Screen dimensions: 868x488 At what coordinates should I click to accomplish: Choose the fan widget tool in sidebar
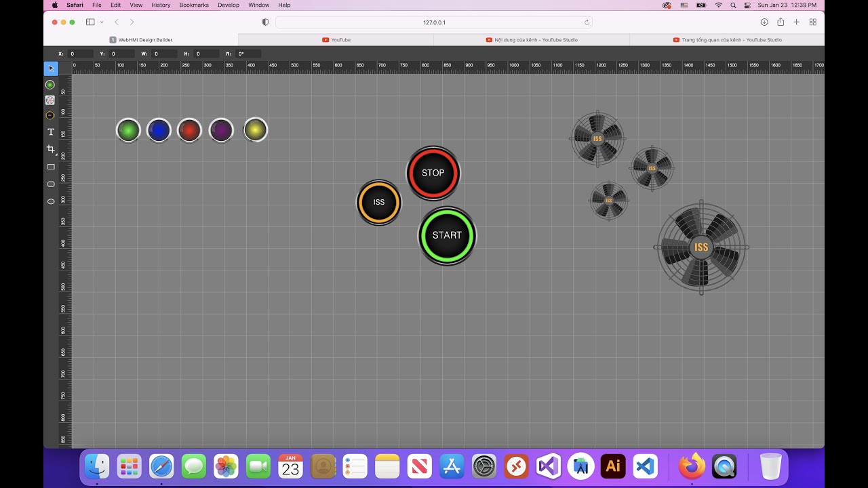coord(50,100)
